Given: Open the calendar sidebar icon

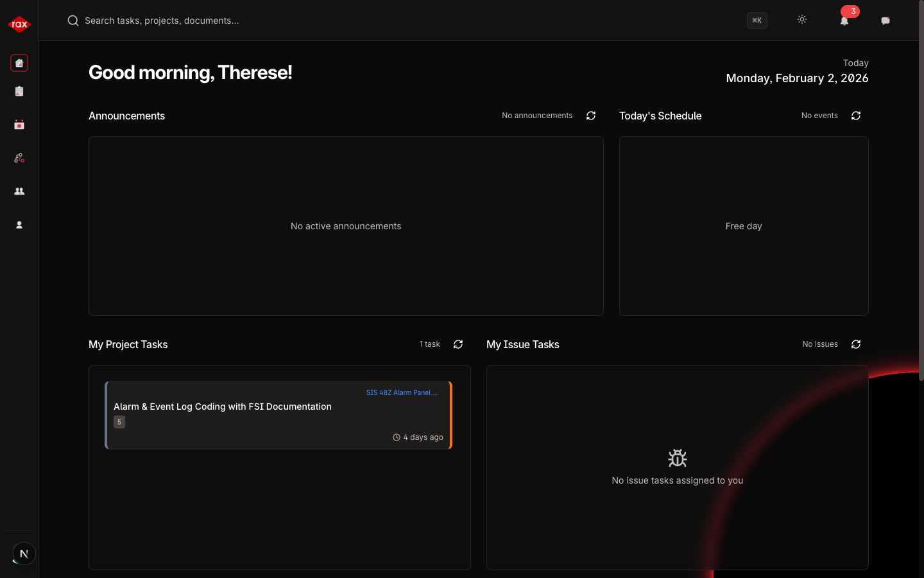Looking at the screenshot, I should (x=19, y=125).
